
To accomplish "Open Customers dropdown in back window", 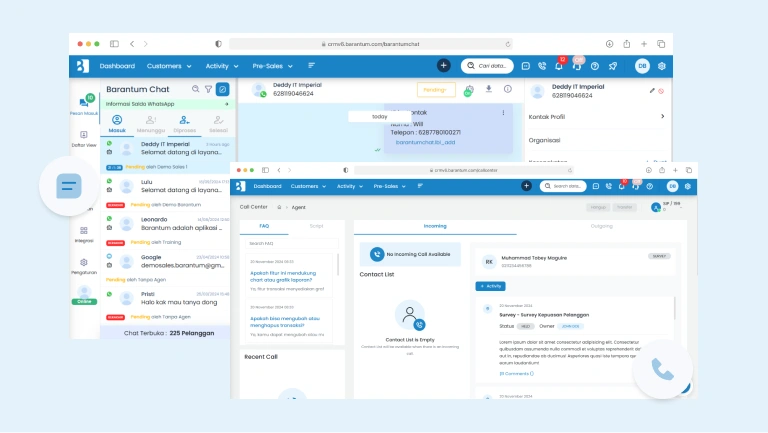I will pos(169,66).
